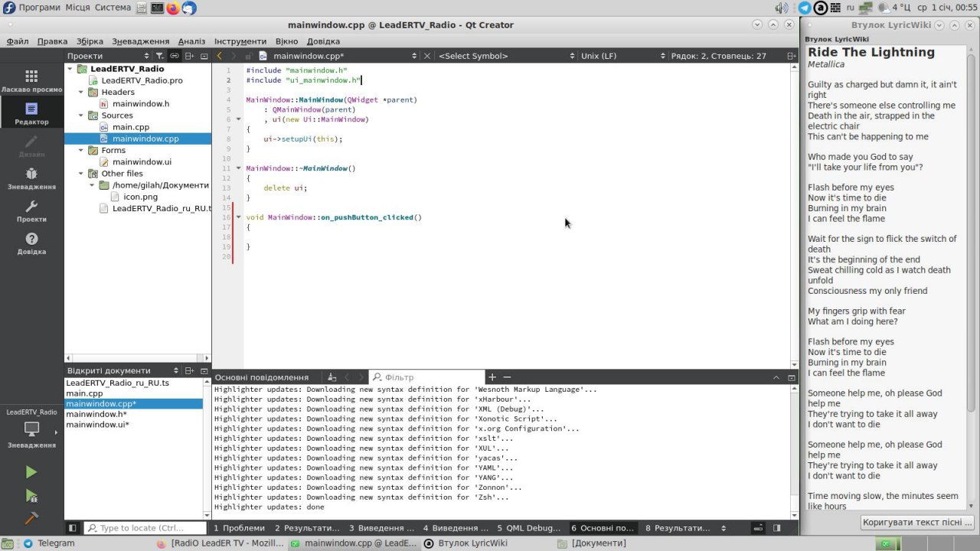This screenshot has width=980, height=551.
Task: Go forward in editor navigation history
Action: [x=234, y=56]
